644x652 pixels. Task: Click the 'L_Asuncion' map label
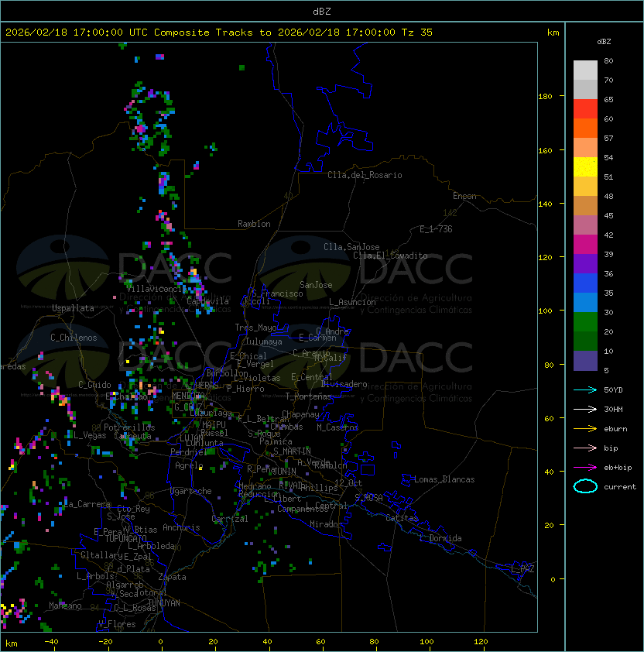(352, 302)
